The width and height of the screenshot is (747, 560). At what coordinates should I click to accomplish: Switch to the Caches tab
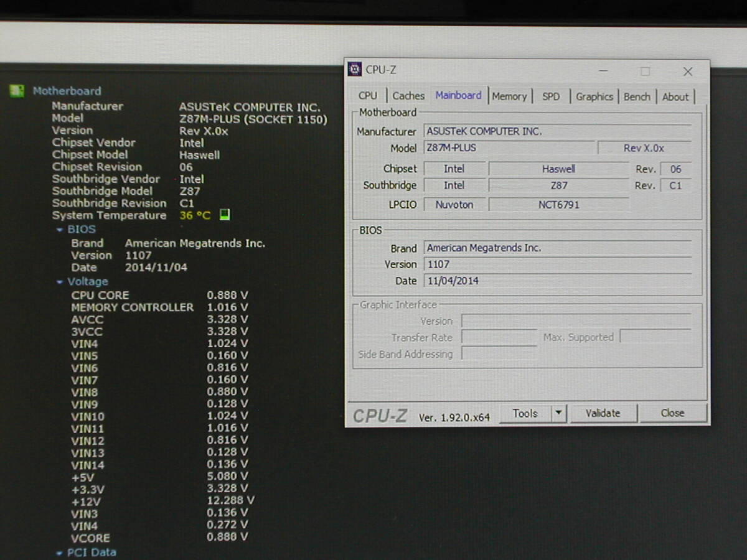point(408,96)
